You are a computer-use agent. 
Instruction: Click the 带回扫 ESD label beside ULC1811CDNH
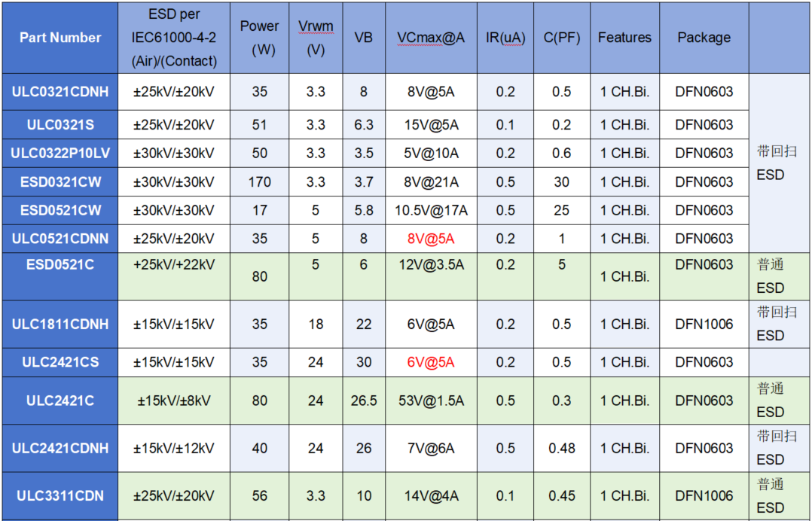(777, 324)
